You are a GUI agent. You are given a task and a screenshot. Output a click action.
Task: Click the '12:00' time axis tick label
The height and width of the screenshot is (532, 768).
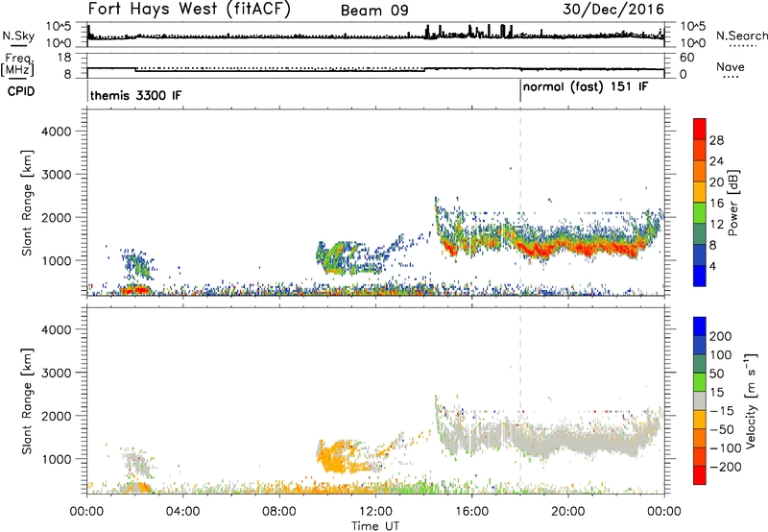375,512
